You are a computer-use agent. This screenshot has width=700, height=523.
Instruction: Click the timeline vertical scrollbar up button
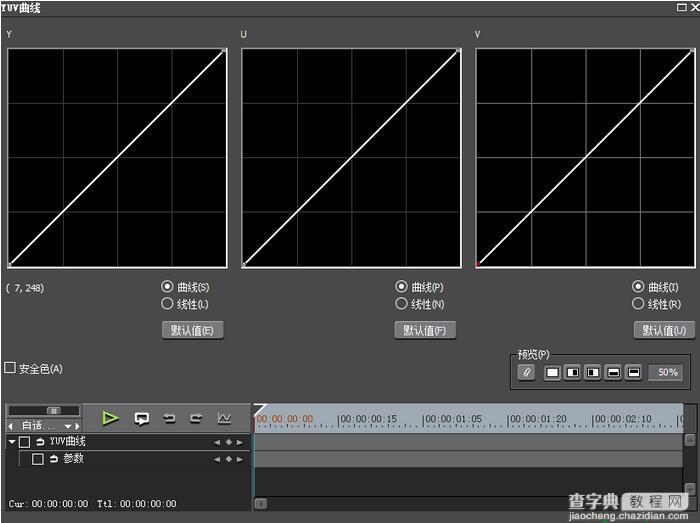tap(690, 440)
